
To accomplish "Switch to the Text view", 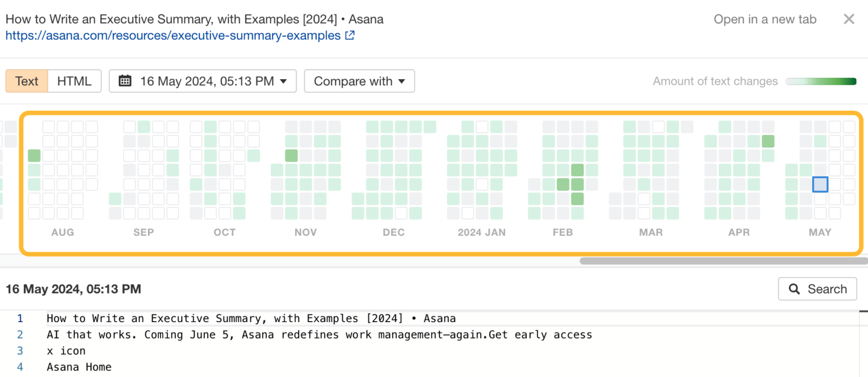I will tap(27, 81).
